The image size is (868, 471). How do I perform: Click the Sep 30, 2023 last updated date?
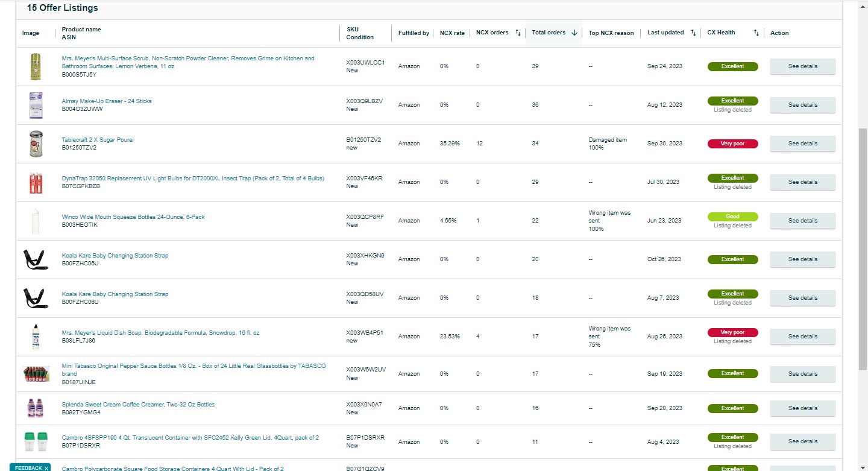click(665, 144)
